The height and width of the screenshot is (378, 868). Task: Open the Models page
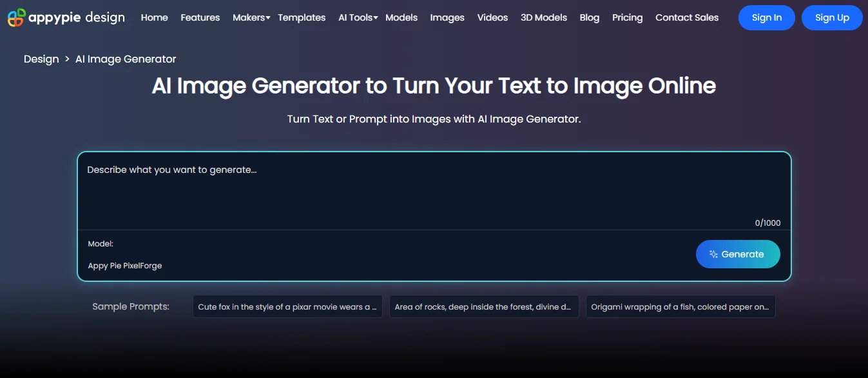click(x=401, y=17)
